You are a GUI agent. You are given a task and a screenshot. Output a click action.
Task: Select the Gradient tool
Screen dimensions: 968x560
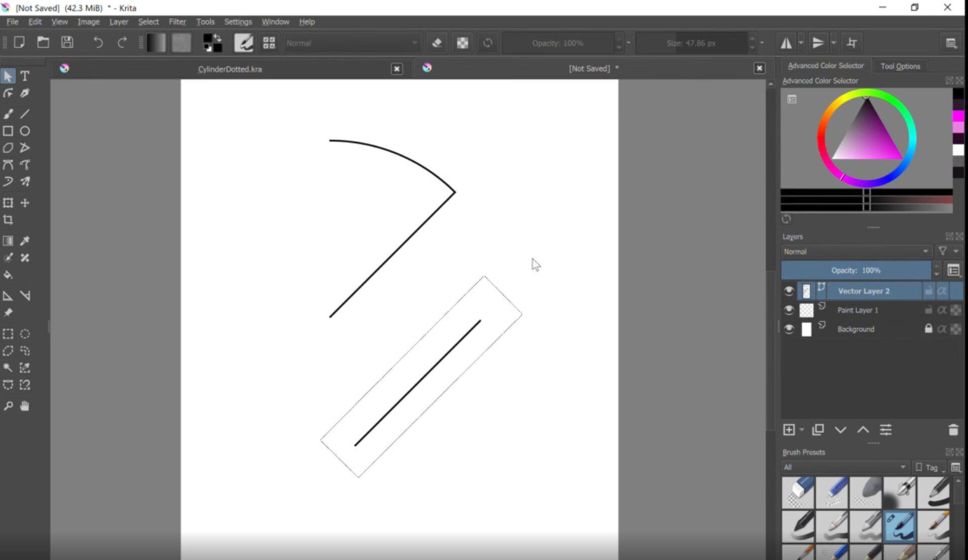(8, 241)
